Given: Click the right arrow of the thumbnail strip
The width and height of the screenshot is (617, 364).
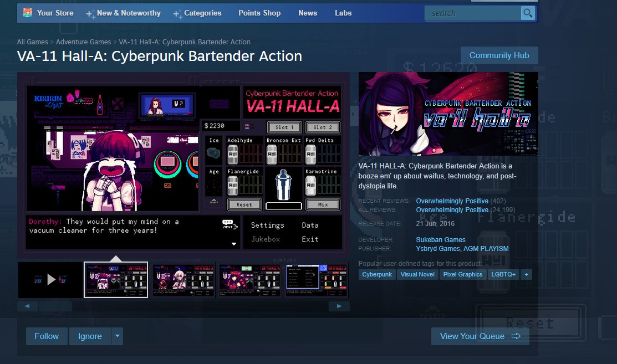Looking at the screenshot, I should tap(339, 306).
